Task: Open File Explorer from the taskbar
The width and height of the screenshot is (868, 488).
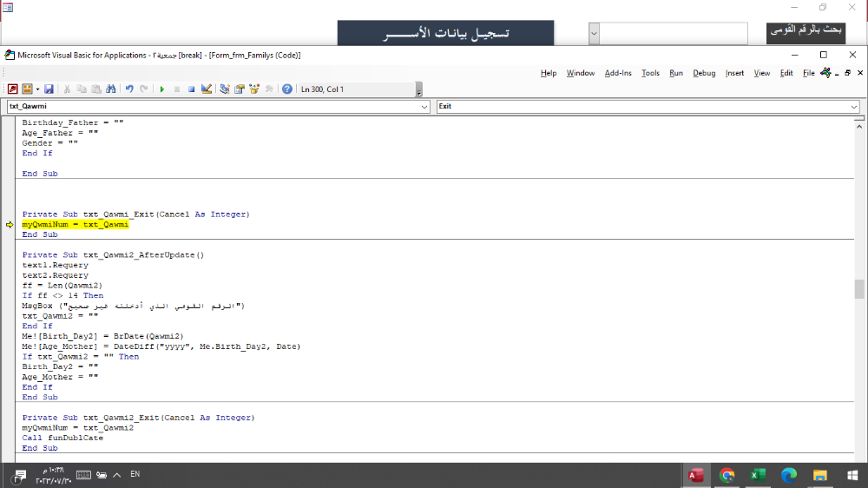Action: [x=820, y=475]
